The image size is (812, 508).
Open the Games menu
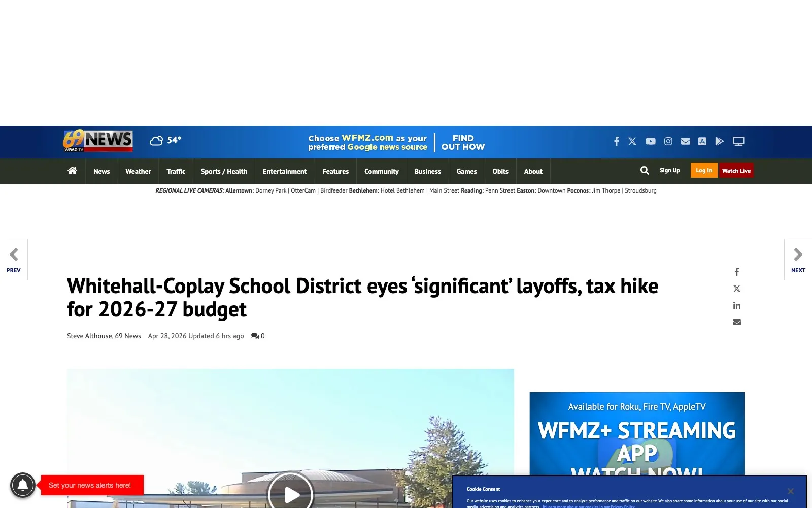[466, 171]
